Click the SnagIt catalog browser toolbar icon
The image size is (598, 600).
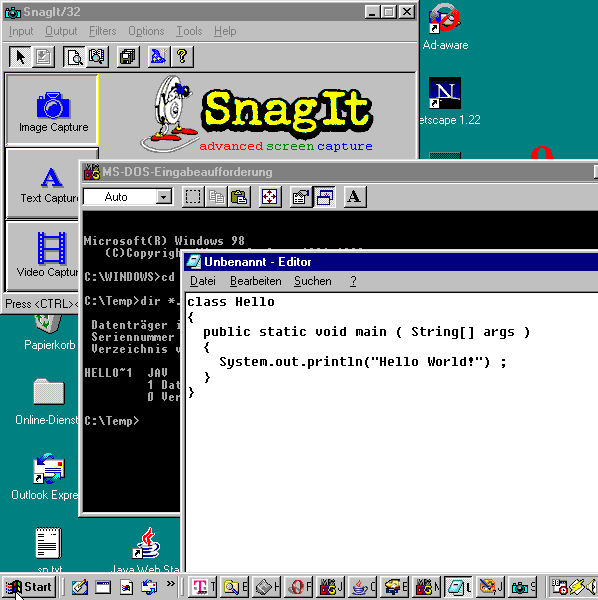[97, 57]
